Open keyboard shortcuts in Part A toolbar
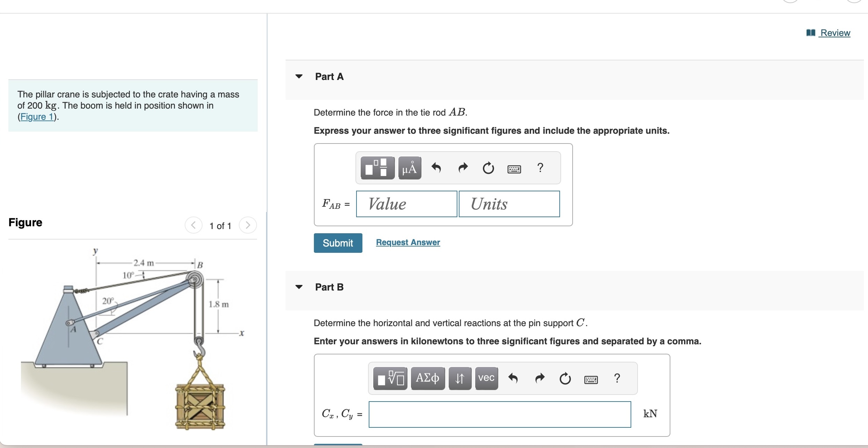This screenshot has height=448, width=868. [x=514, y=169]
